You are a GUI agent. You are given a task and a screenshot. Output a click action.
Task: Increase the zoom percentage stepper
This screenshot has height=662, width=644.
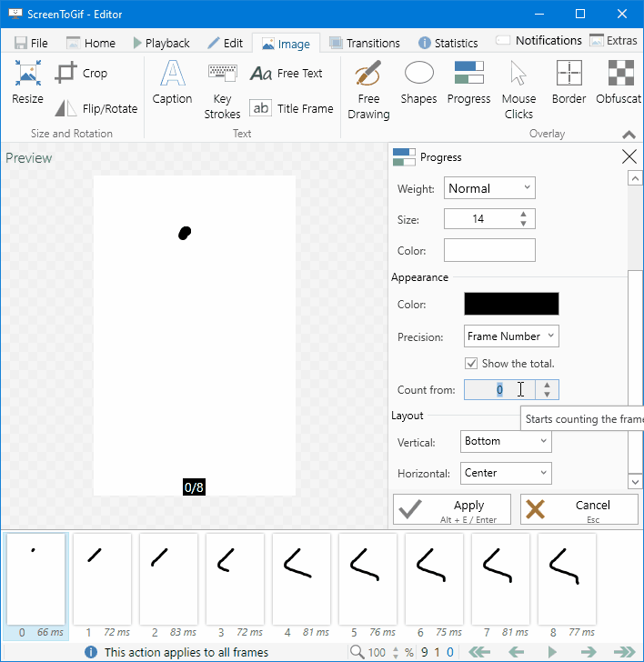coord(396,649)
